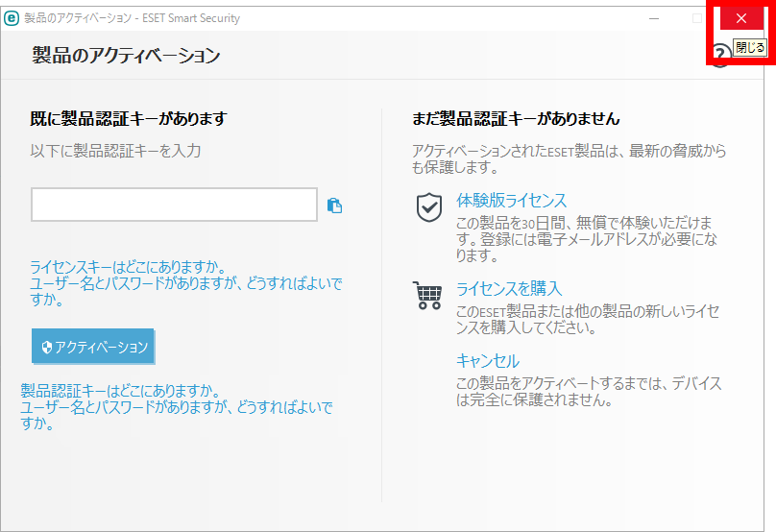Focus the 製品認証キー input field
Screen dimensions: 776x532
(174, 205)
